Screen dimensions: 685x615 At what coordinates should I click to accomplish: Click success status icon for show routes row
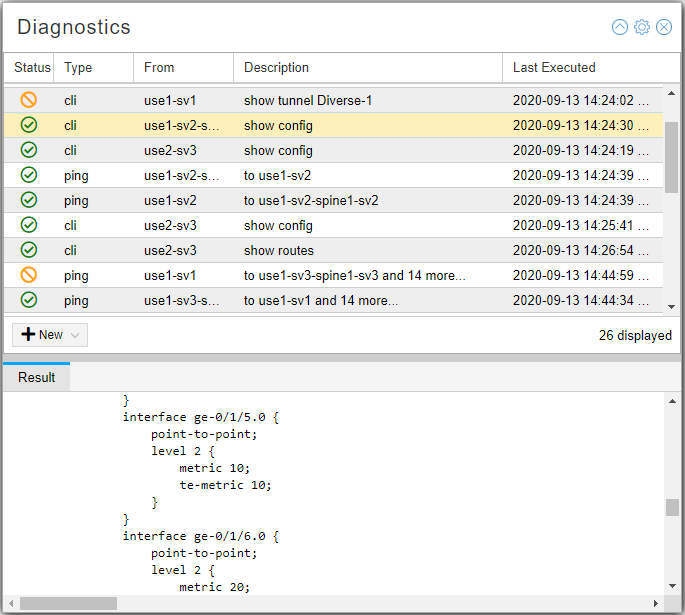click(29, 250)
